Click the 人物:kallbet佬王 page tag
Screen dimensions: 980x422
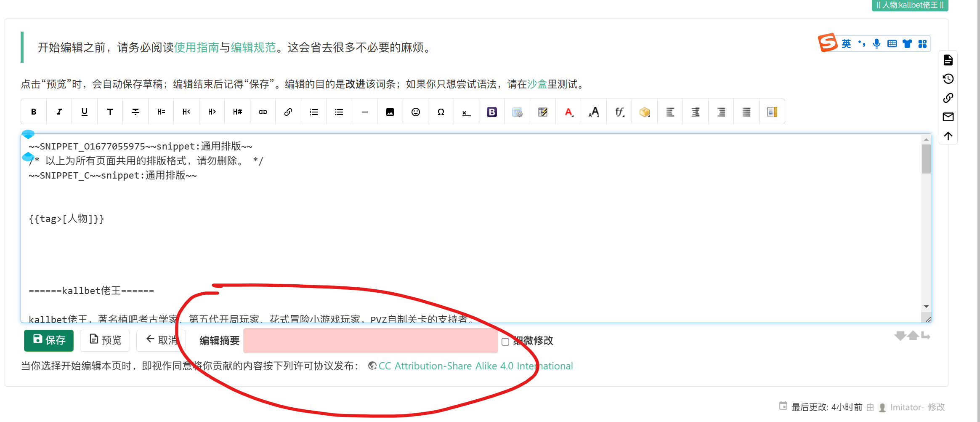pos(909,5)
